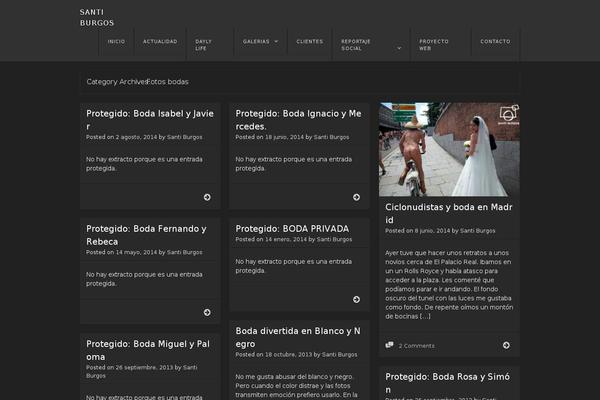600x400 pixels.
Task: Click the comments bubble icon on Ciclonudistas card
Action: point(390,345)
